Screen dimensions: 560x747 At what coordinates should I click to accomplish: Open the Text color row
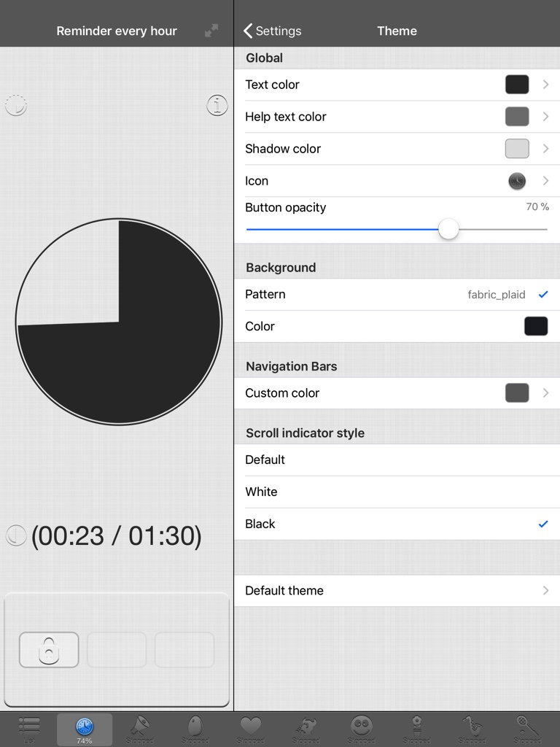397,85
